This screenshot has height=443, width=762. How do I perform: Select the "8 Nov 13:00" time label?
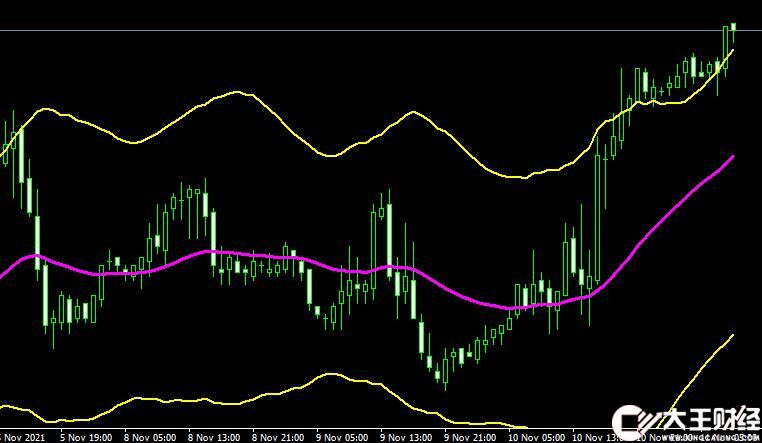pos(214,437)
